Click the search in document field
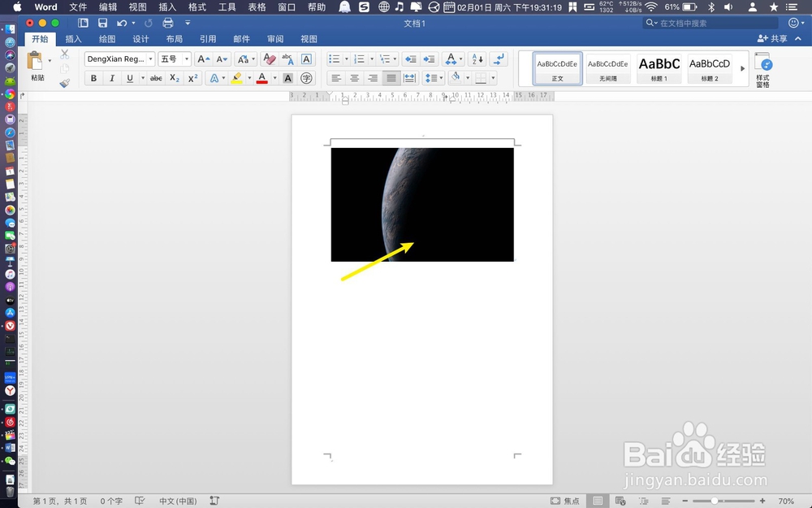The width and height of the screenshot is (812, 508). [x=710, y=23]
